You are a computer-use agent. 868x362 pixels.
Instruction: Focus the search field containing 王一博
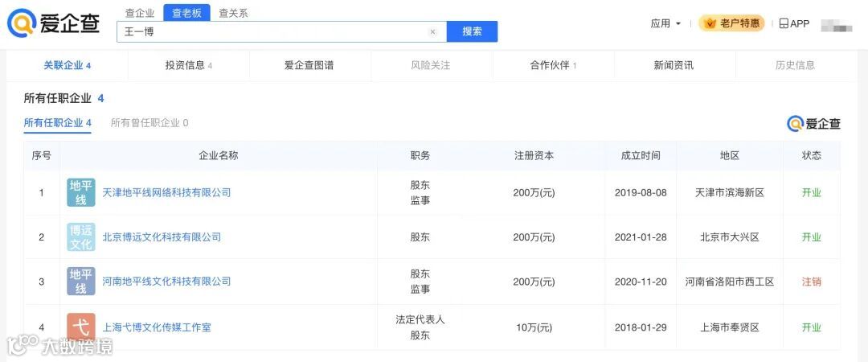coord(281,31)
